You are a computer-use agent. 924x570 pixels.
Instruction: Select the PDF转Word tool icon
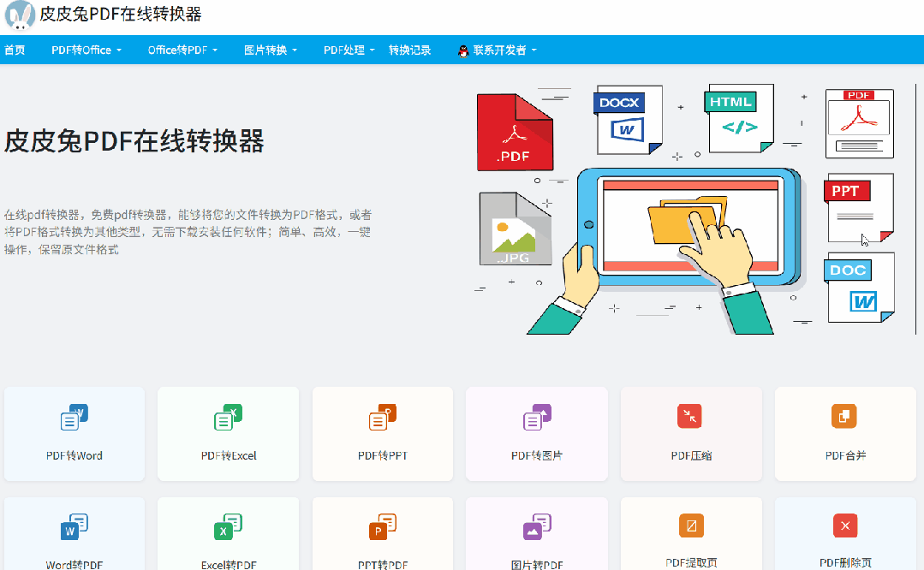tap(75, 417)
